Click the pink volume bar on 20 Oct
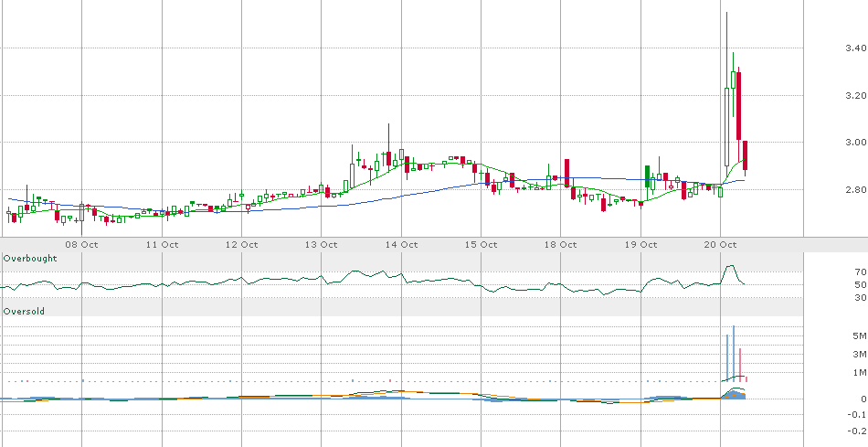868x447 pixels. pyautogui.click(x=739, y=365)
